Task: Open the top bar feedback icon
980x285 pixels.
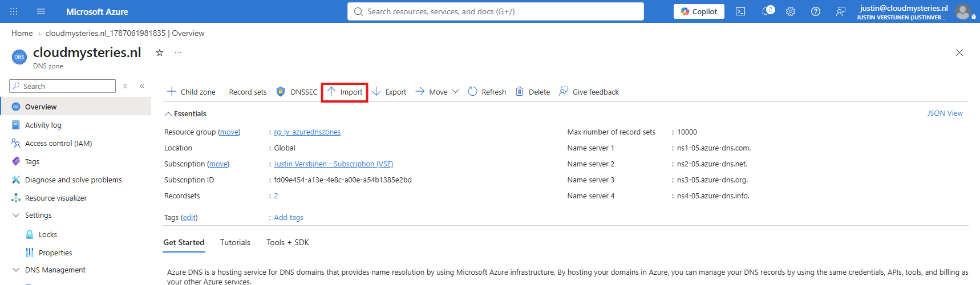Action: [841, 11]
